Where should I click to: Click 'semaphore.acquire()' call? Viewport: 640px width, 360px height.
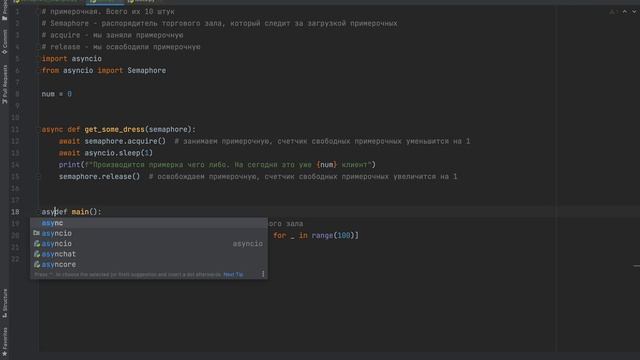coord(125,141)
